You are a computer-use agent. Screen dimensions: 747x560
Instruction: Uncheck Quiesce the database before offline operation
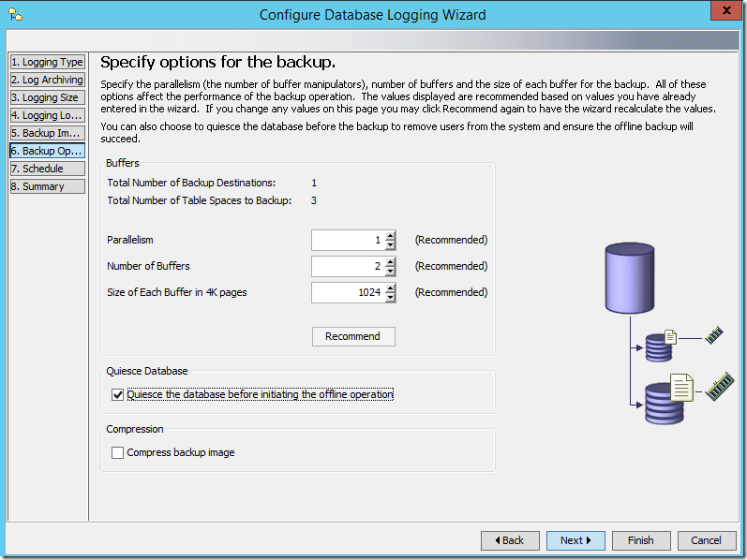118,395
